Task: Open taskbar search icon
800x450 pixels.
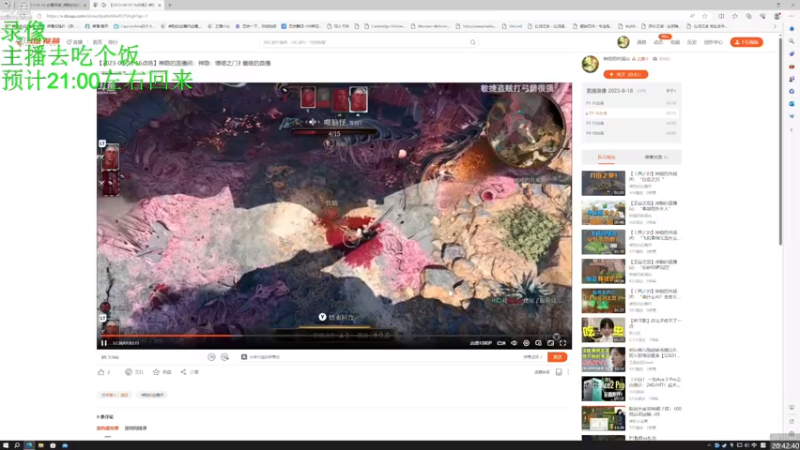Action: click(x=17, y=445)
